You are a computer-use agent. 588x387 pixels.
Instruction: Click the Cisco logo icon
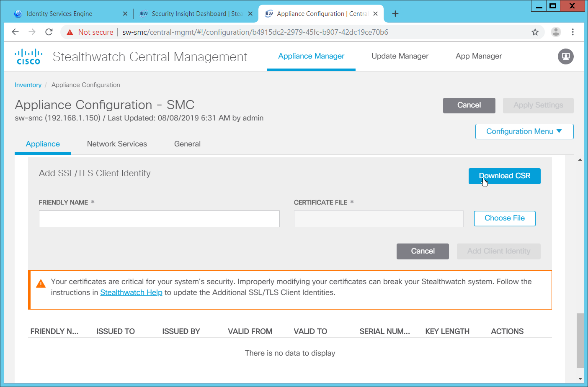click(28, 56)
